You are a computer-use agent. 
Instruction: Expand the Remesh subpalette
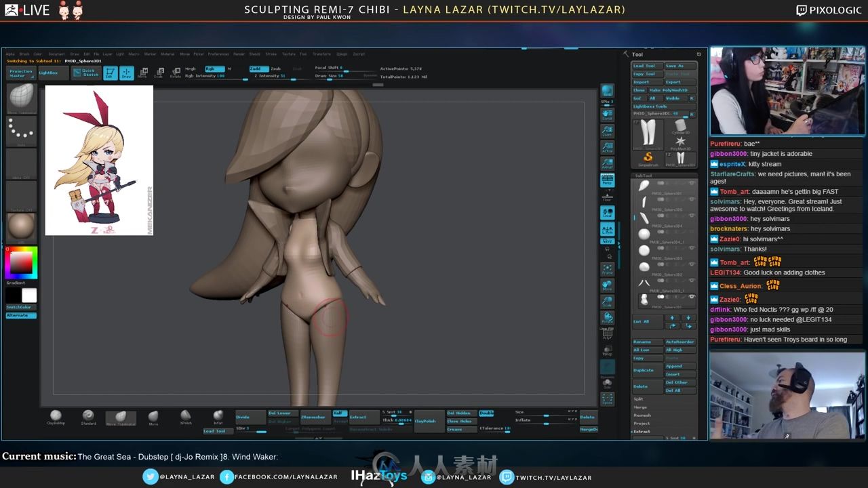pos(642,415)
